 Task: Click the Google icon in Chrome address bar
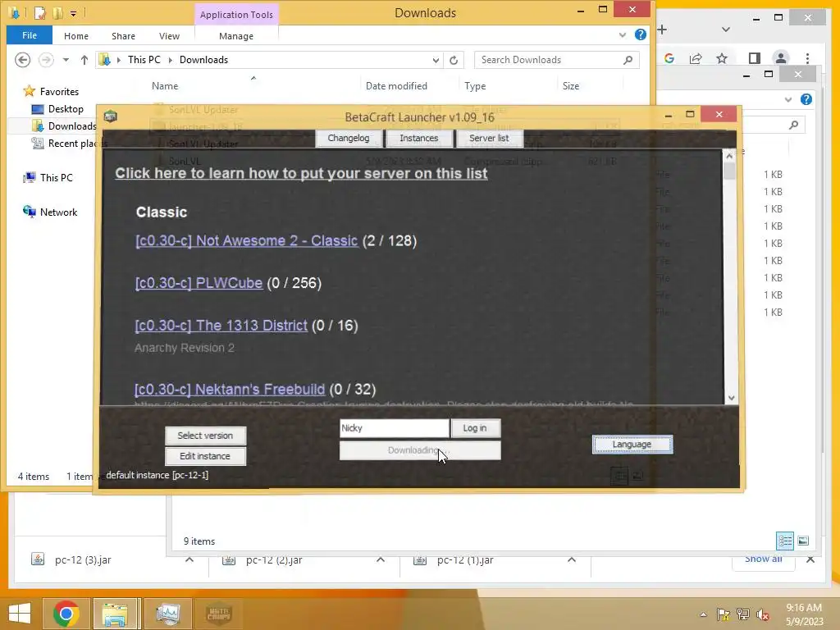pyautogui.click(x=669, y=58)
